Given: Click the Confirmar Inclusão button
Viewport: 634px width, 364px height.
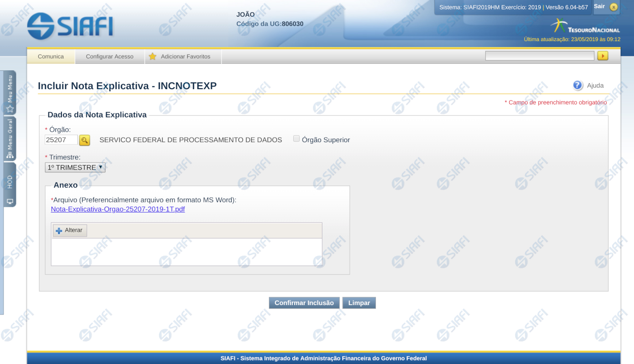Looking at the screenshot, I should tap(304, 303).
